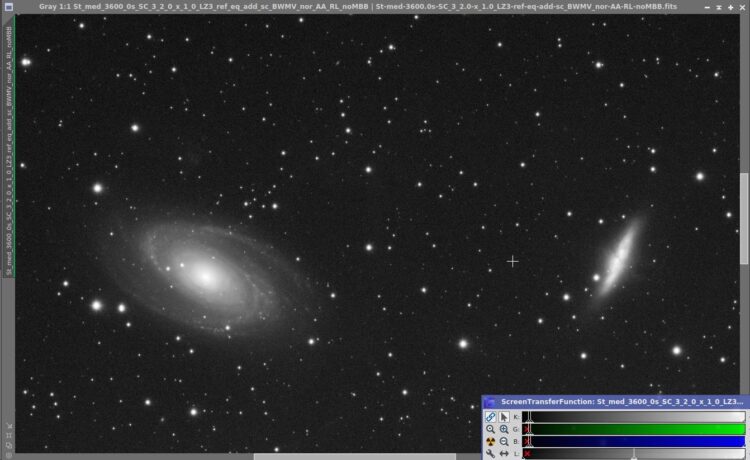Close the image window with the X button
The image size is (750, 460).
tap(742, 7)
